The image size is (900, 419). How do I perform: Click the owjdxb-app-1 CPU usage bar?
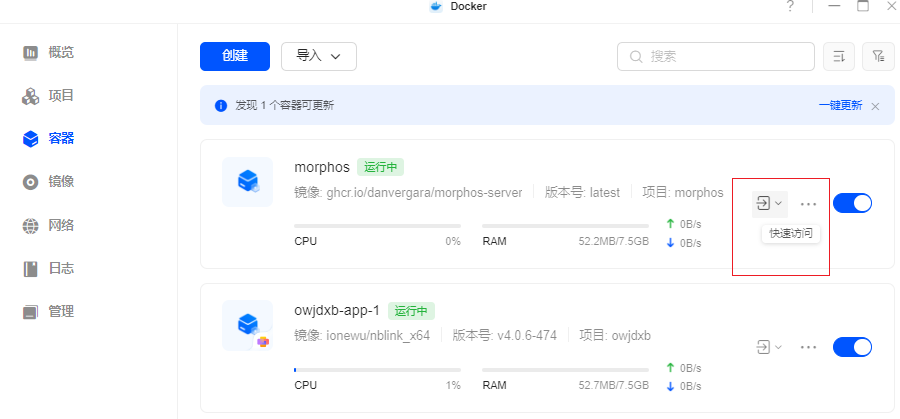[378, 370]
